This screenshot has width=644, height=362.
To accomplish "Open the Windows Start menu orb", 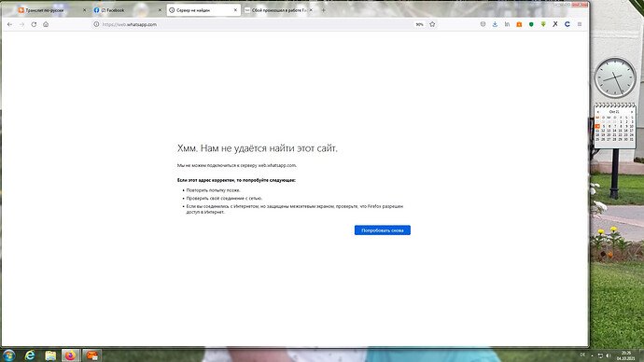I will click(8, 355).
